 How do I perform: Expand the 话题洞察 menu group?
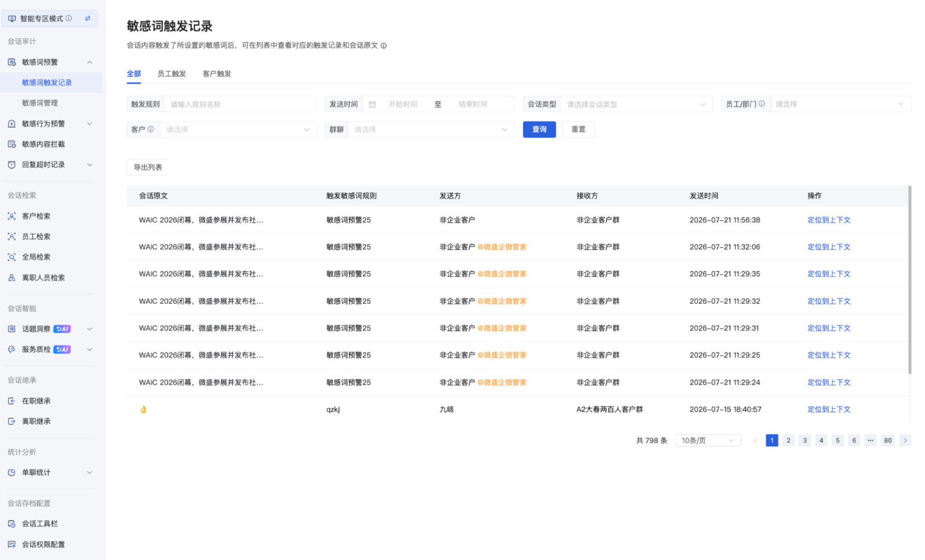90,329
